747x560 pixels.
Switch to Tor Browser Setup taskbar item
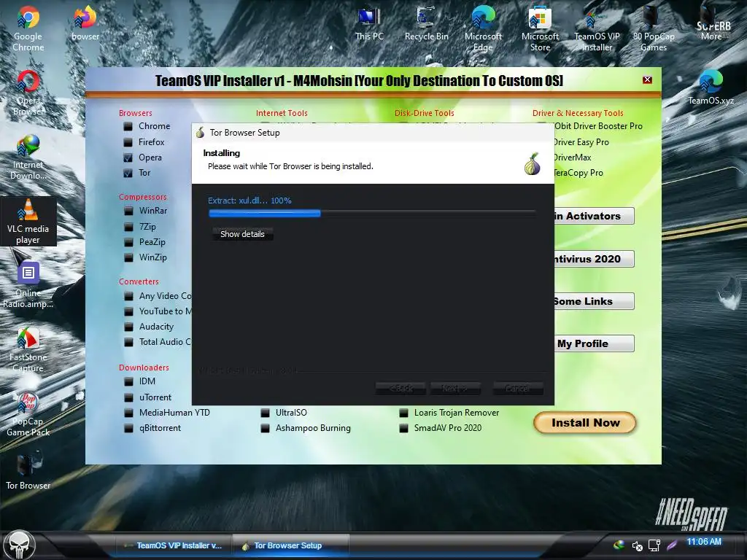point(290,545)
